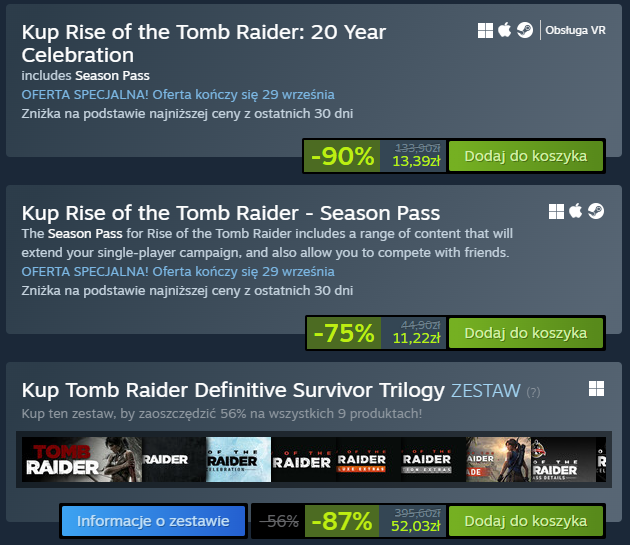
Task: Click the Apple icon on Season Pass
Action: [x=576, y=211]
